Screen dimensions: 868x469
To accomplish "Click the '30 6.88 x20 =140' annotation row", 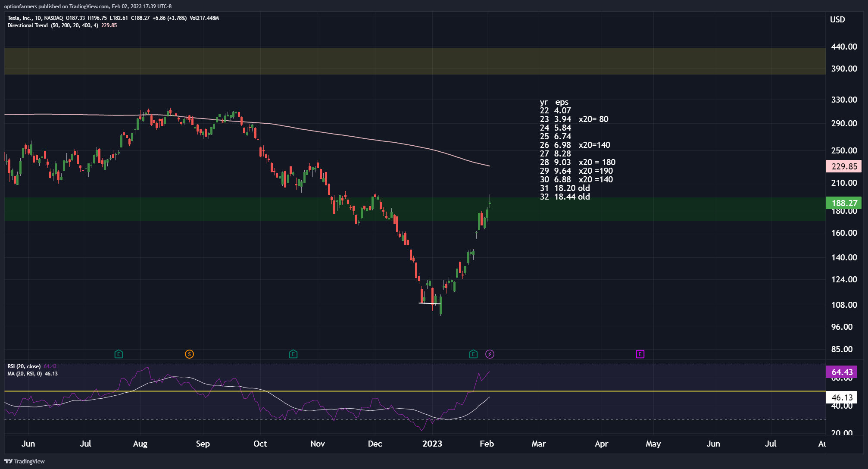I will (576, 180).
